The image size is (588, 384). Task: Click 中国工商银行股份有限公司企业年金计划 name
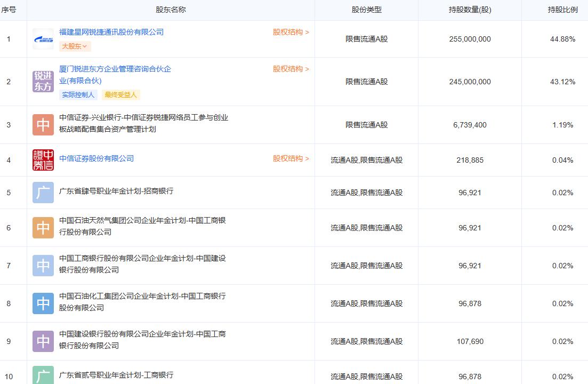coord(142,264)
